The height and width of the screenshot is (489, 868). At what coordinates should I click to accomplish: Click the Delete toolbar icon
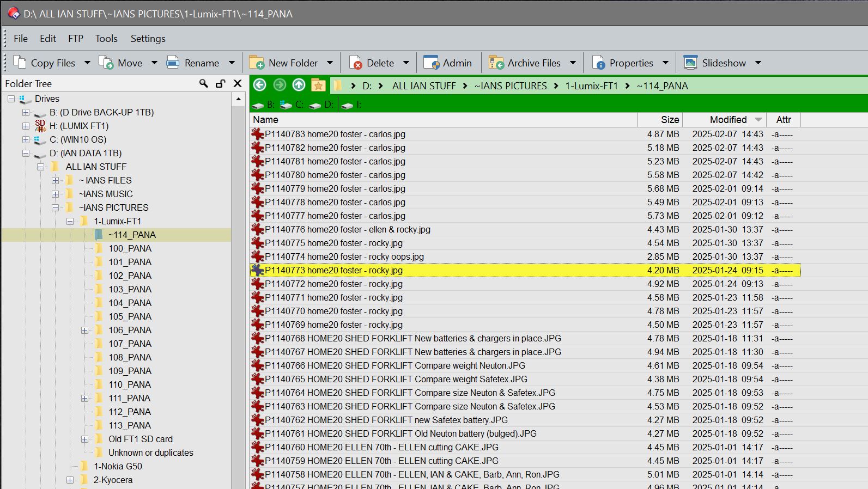tap(355, 63)
